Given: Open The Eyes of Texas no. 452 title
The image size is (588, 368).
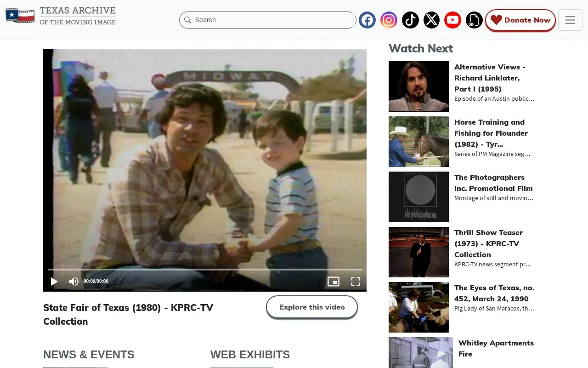Looking at the screenshot, I should (x=494, y=293).
